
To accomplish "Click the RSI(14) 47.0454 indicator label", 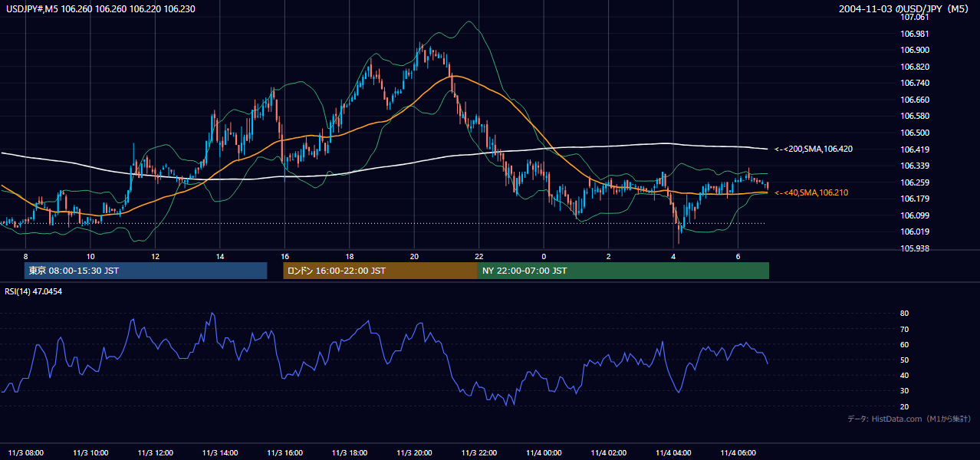I will 34,291.
